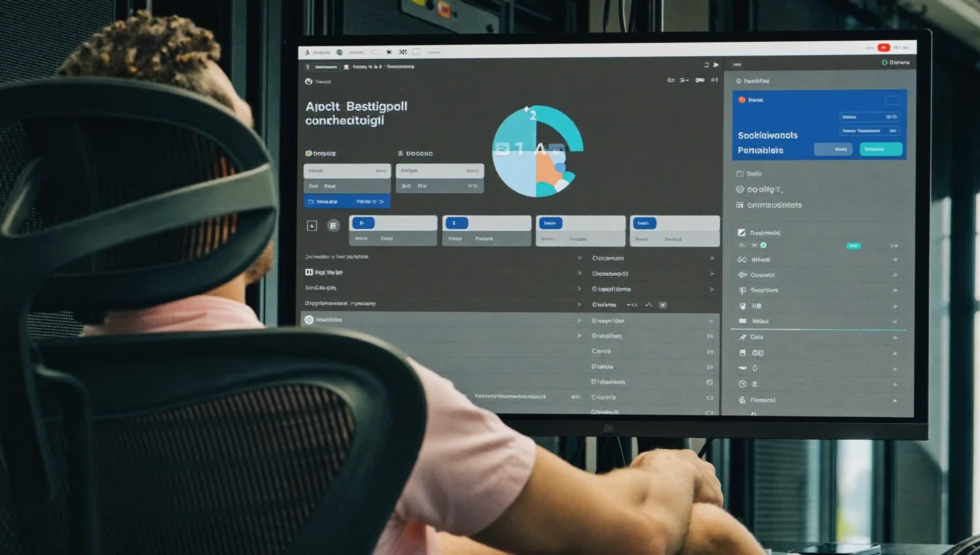The image size is (980, 555).
Task: Click the globe icon in the top toolbar
Action: pos(339,52)
